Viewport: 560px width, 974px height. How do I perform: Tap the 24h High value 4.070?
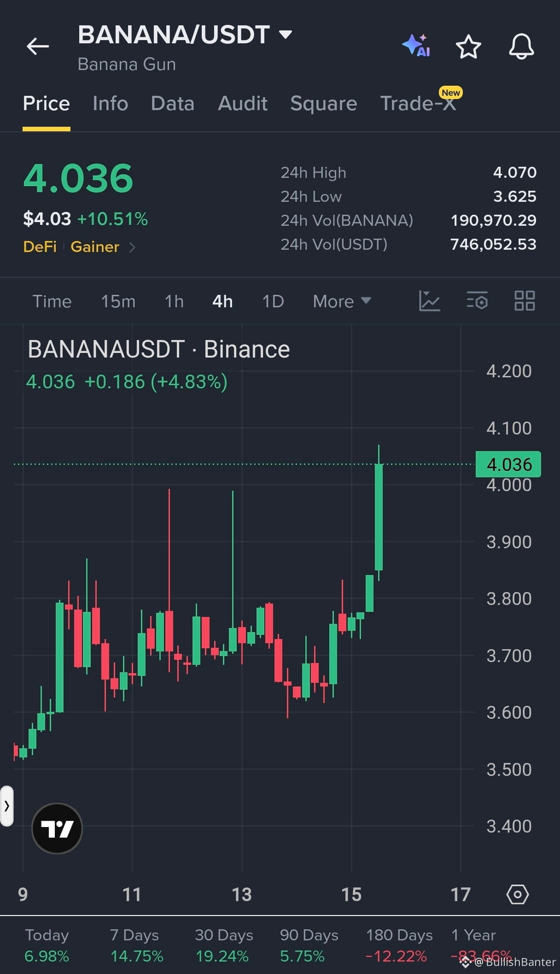pyautogui.click(x=515, y=173)
